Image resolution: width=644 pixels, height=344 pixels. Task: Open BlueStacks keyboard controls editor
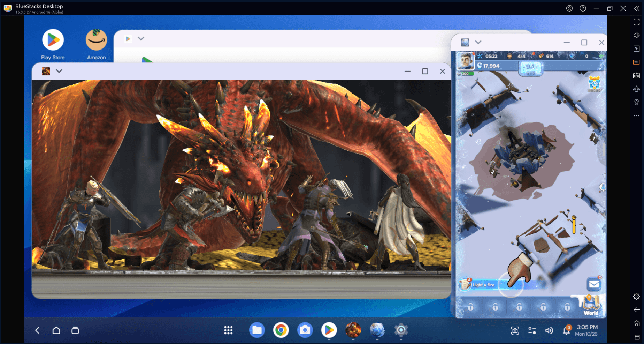[x=636, y=62]
